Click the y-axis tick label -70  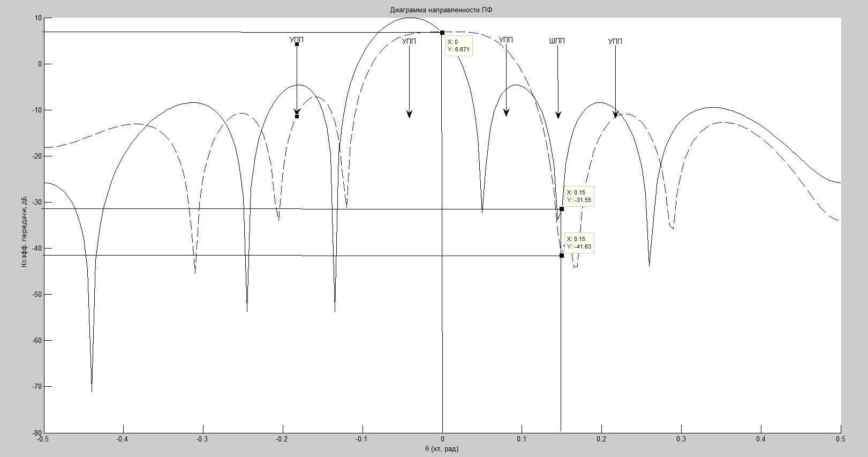tap(37, 386)
